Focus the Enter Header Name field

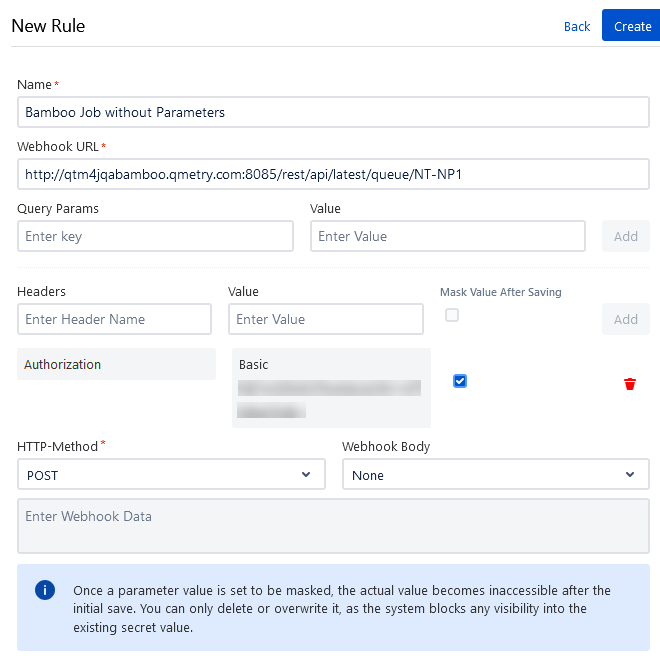[114, 319]
